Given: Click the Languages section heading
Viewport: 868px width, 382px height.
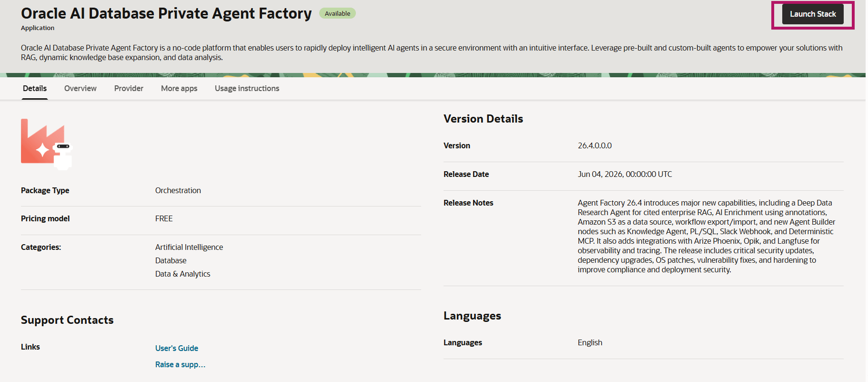Looking at the screenshot, I should point(472,316).
